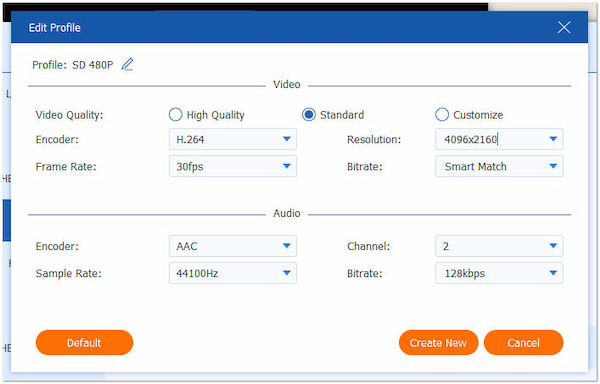The height and width of the screenshot is (384, 600).
Task: Open the audio Bitrate 128kbps dropdown
Action: (499, 273)
